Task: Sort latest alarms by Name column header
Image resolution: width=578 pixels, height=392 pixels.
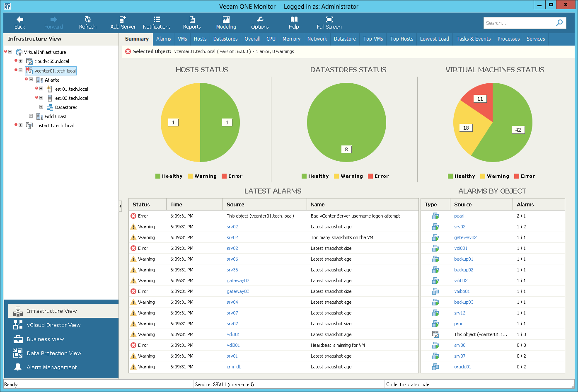Action: tap(363, 204)
